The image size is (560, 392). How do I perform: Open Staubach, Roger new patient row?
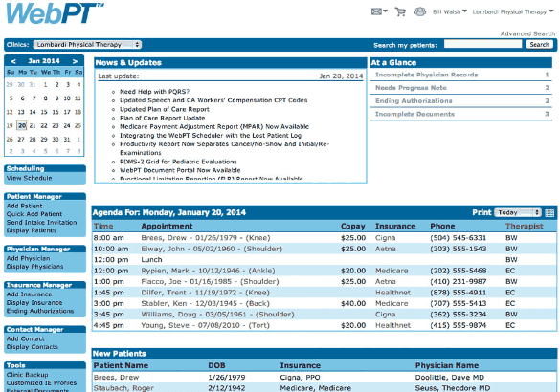pos(123,388)
